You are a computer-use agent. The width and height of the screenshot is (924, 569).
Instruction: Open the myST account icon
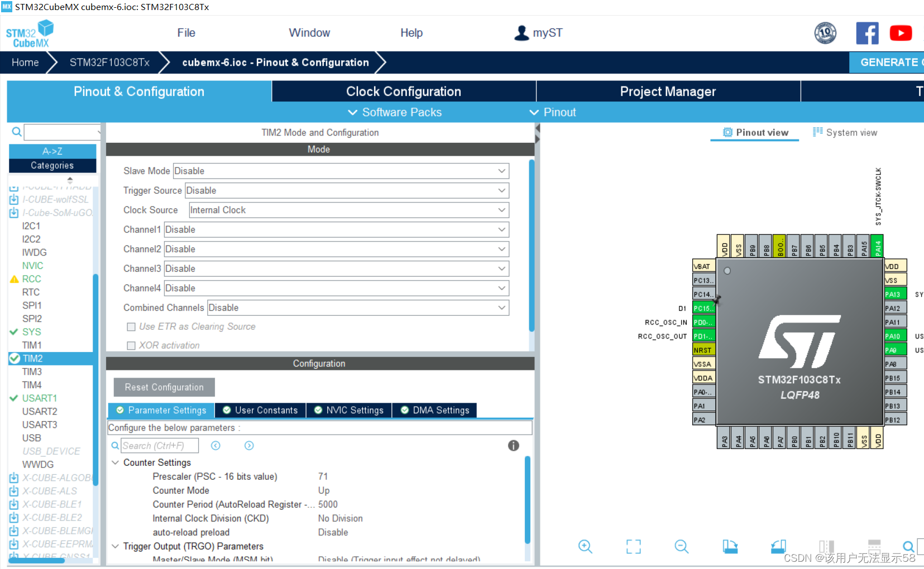point(521,33)
